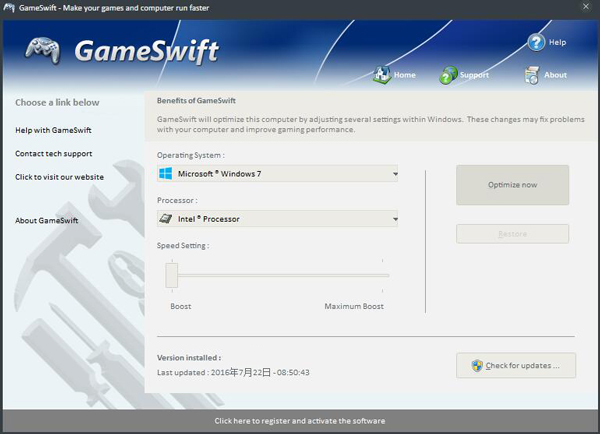This screenshot has height=434, width=600.
Task: Click the About document icon
Action: (x=532, y=75)
